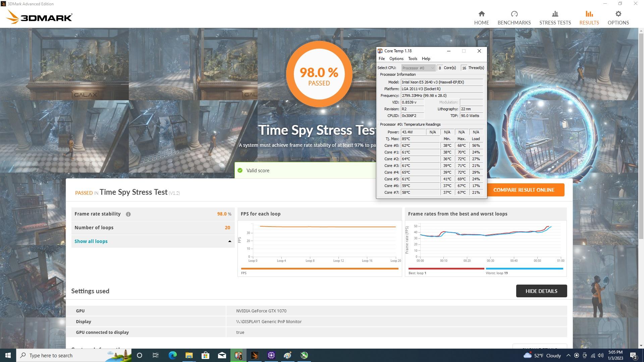Image resolution: width=644 pixels, height=362 pixels.
Task: Close the Core Temp window
Action: (479, 51)
